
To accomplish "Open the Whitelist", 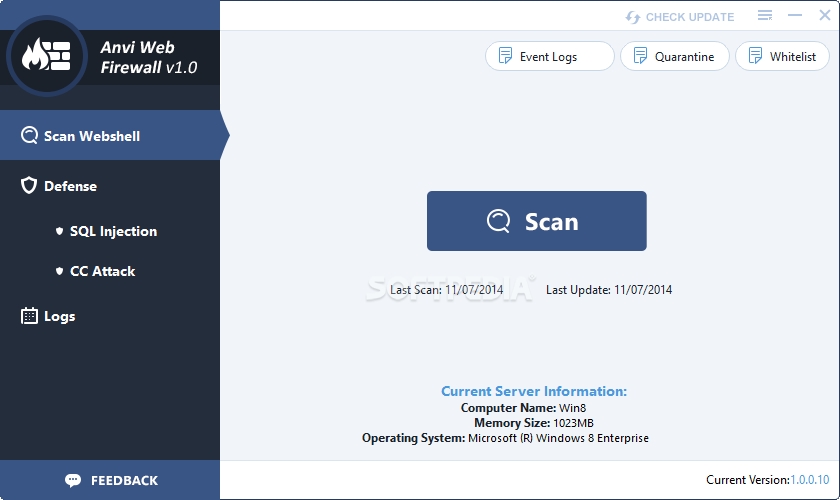I will click(x=782, y=56).
